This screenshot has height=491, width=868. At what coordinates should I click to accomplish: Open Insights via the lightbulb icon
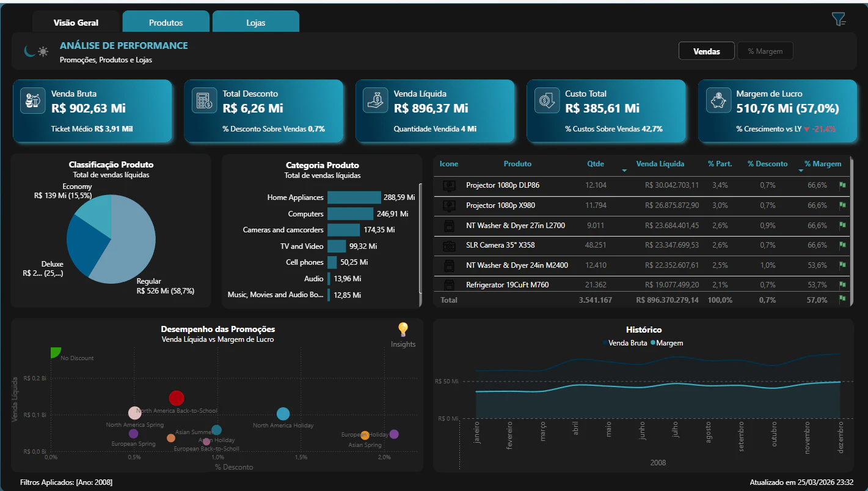[403, 330]
